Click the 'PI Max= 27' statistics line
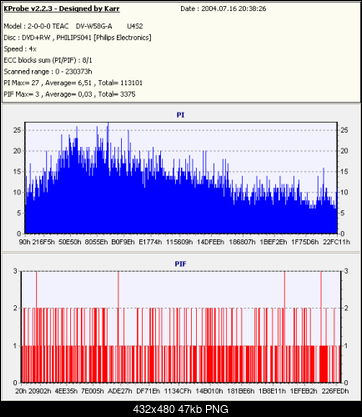 pos(73,83)
